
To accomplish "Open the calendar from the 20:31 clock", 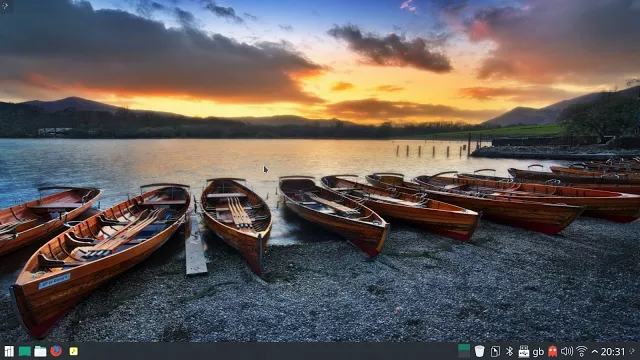I will pos(613,351).
